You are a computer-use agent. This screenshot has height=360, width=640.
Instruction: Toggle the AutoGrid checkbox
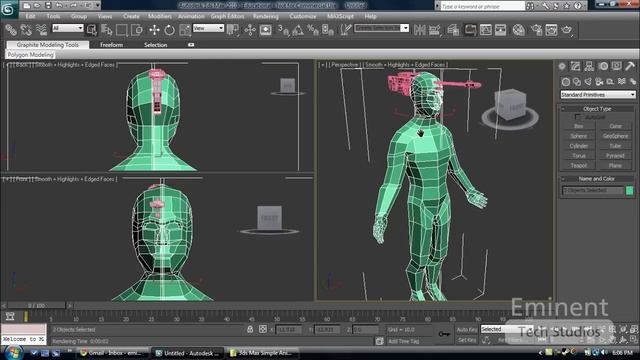click(x=578, y=117)
